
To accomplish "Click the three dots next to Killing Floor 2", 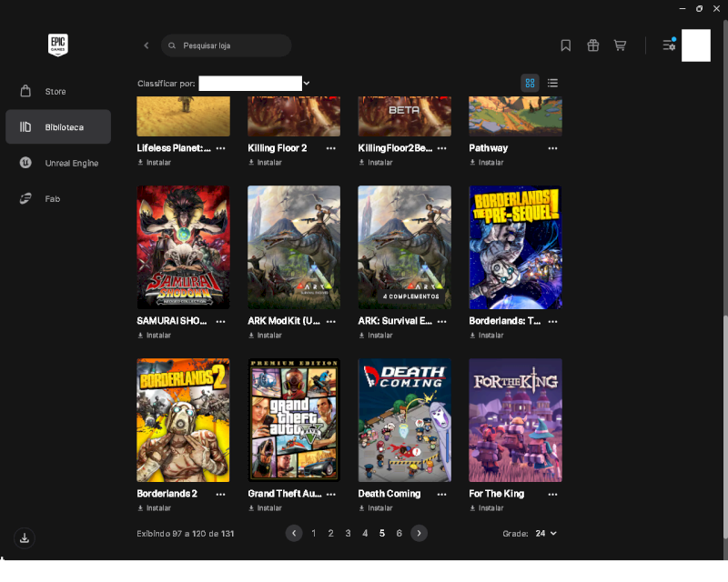I will click(x=331, y=148).
